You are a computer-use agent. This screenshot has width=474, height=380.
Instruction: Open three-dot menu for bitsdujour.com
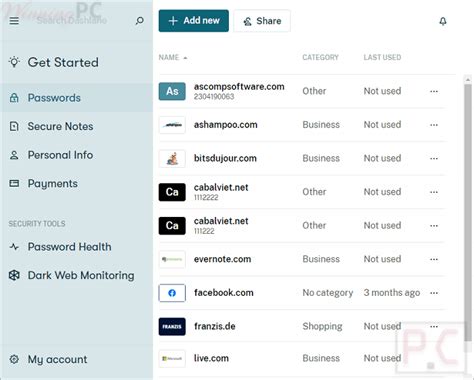(x=434, y=159)
